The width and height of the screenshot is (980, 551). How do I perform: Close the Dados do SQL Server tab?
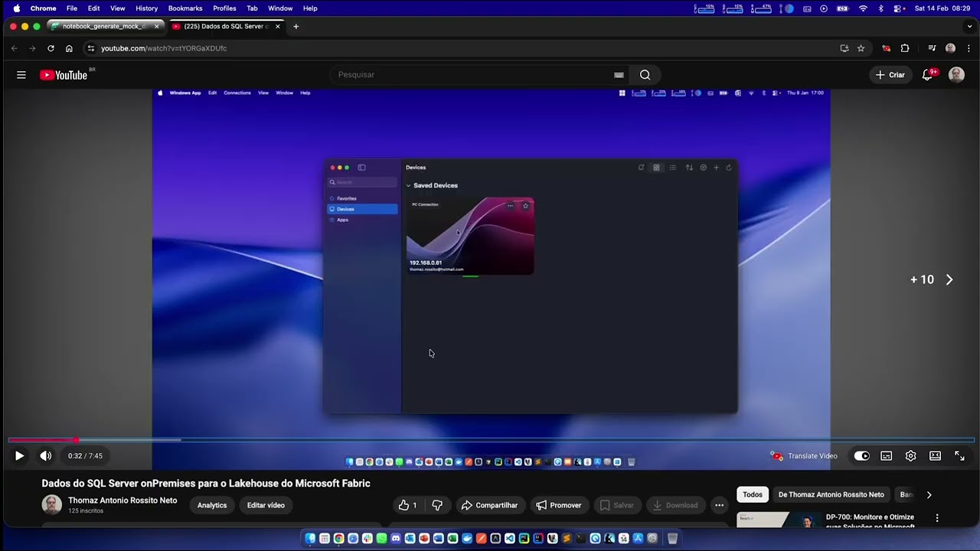pyautogui.click(x=277, y=26)
